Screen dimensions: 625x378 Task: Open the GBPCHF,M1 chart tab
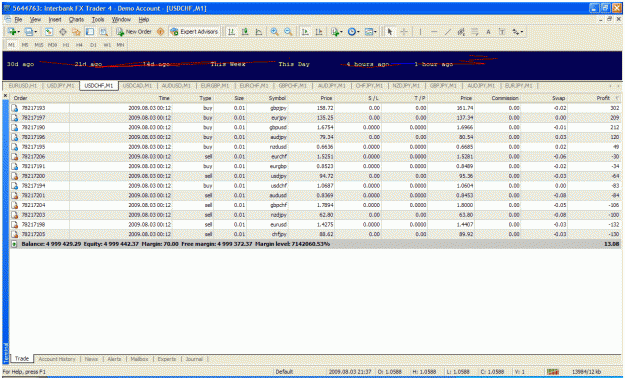(293, 86)
